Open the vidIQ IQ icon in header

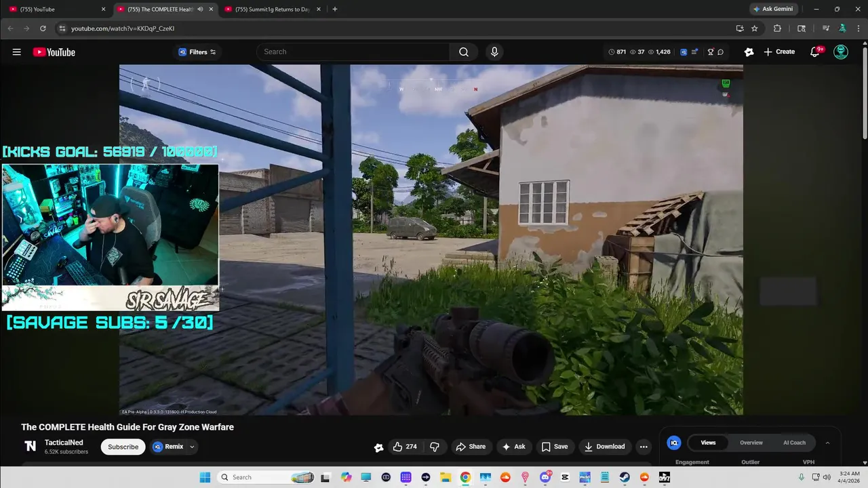[x=684, y=52]
